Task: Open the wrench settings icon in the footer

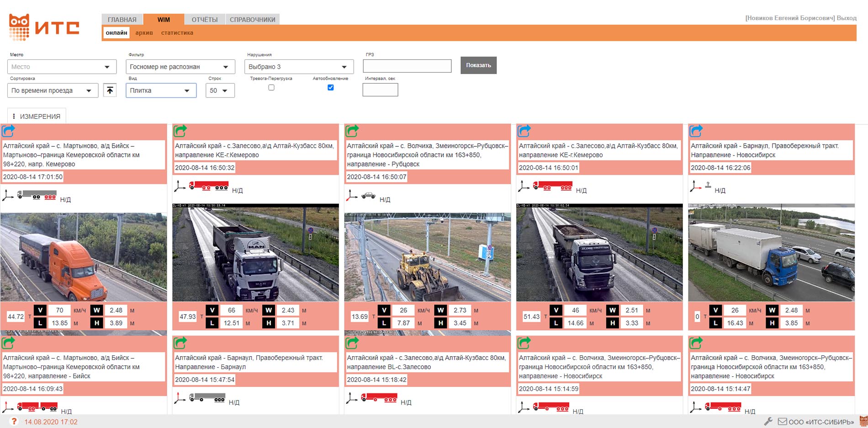Action: coord(768,422)
